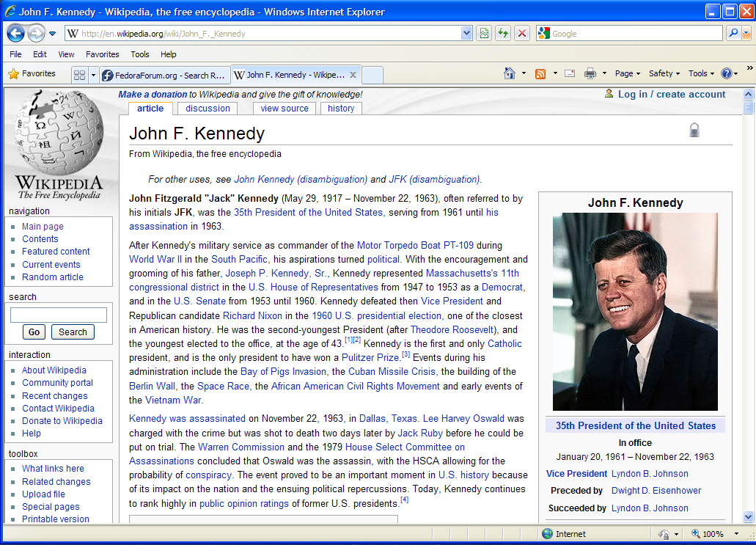Click the Read Mail icon
The height and width of the screenshot is (545, 756).
coord(570,73)
